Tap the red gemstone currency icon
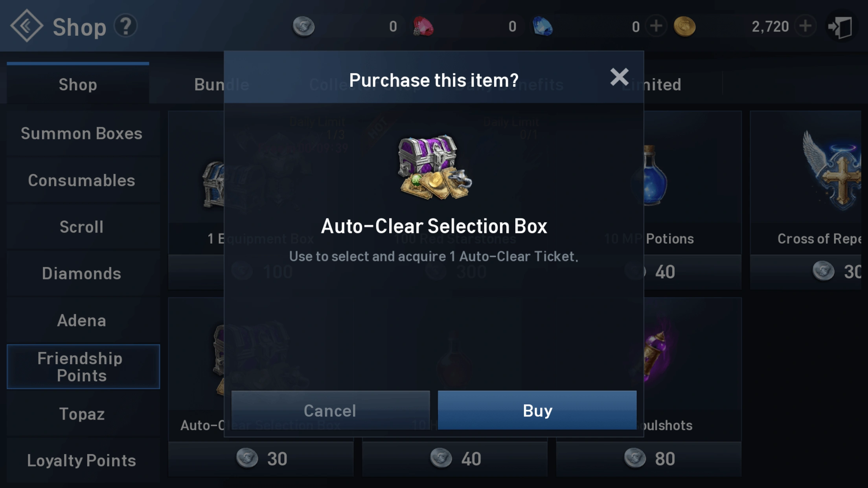This screenshot has height=488, width=868. tap(423, 26)
